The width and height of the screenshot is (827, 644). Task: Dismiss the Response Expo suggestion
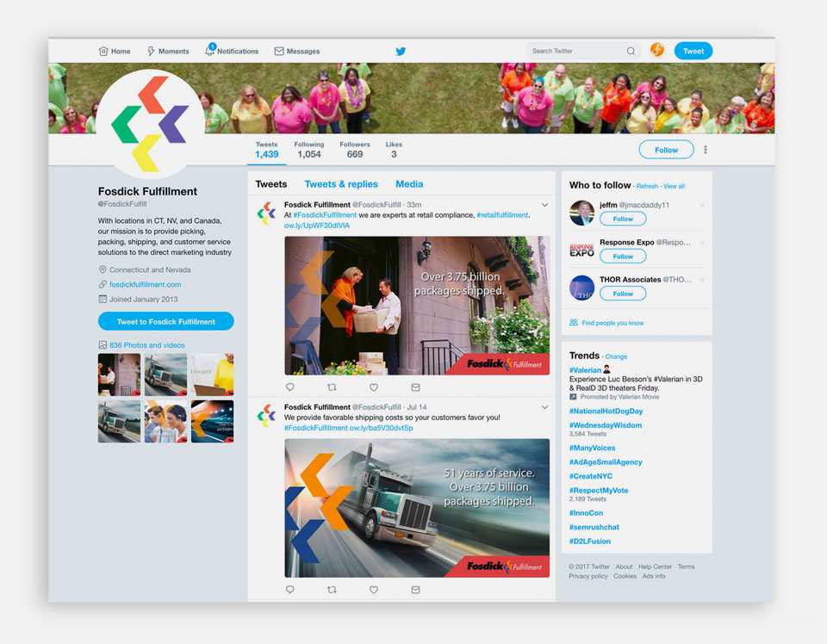pyautogui.click(x=702, y=243)
